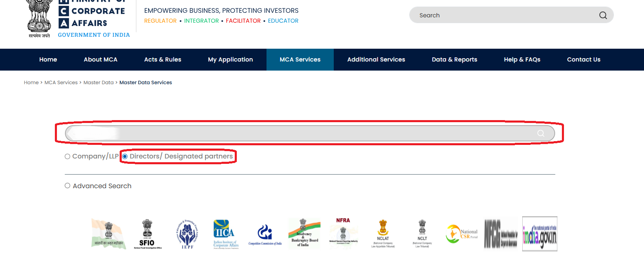Expand the Data & Reports menu
This screenshot has width=644, height=279.
454,59
